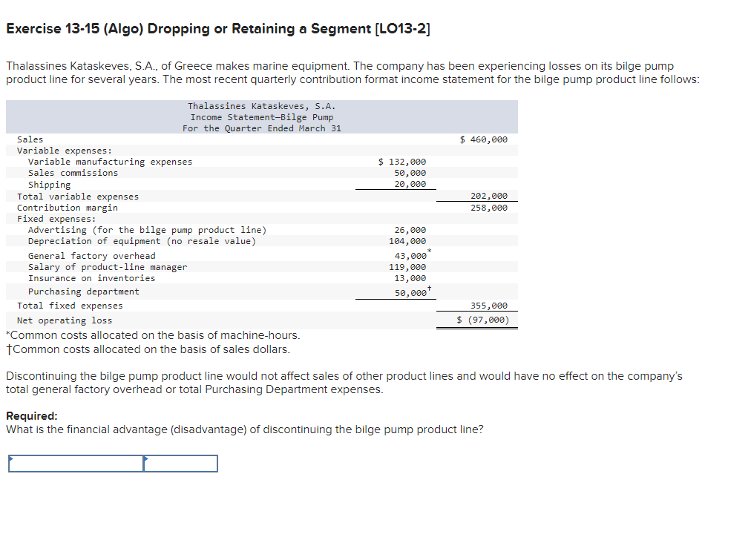Select the $ 460,000 Sales figure
The width and height of the screenshot is (751, 560).
click(x=482, y=139)
